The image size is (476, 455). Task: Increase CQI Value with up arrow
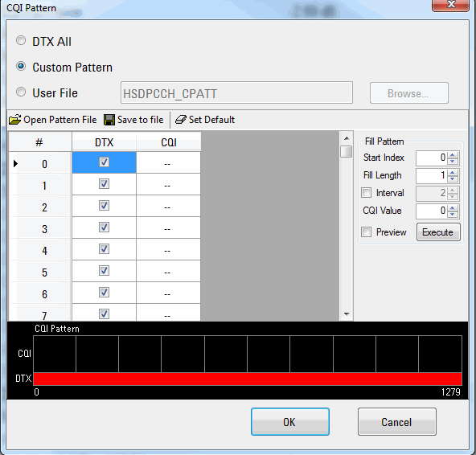(x=453, y=208)
